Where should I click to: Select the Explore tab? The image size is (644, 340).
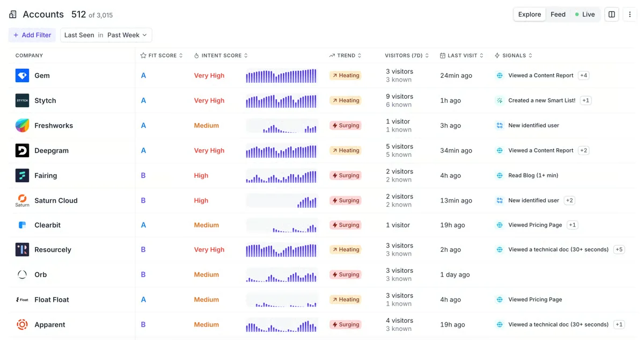[529, 15]
